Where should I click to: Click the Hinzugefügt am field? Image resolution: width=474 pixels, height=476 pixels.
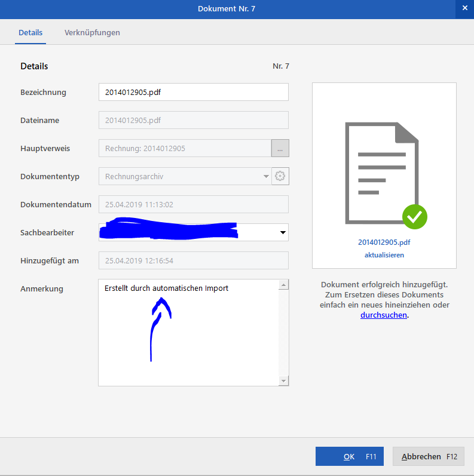click(x=194, y=260)
